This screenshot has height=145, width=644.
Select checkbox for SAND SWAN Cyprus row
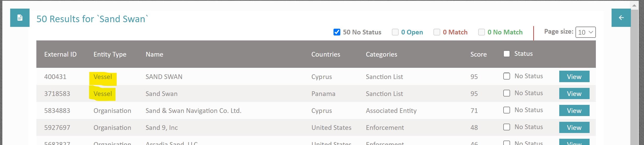[x=506, y=76]
